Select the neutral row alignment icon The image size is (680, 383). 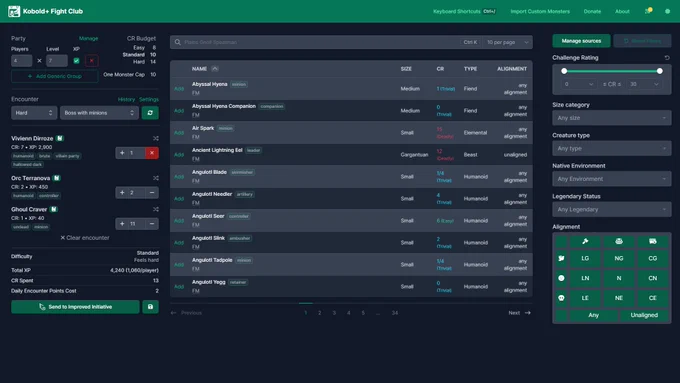click(561, 278)
